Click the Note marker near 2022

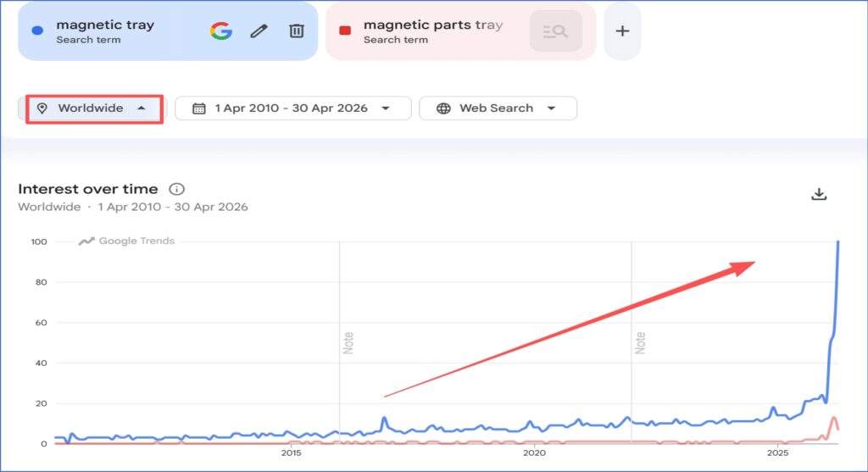tap(640, 343)
